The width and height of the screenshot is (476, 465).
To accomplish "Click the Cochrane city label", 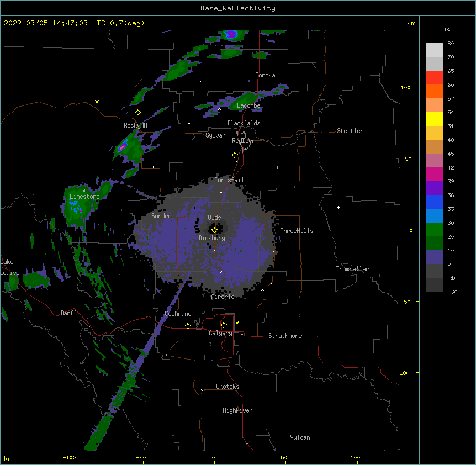I will [178, 314].
